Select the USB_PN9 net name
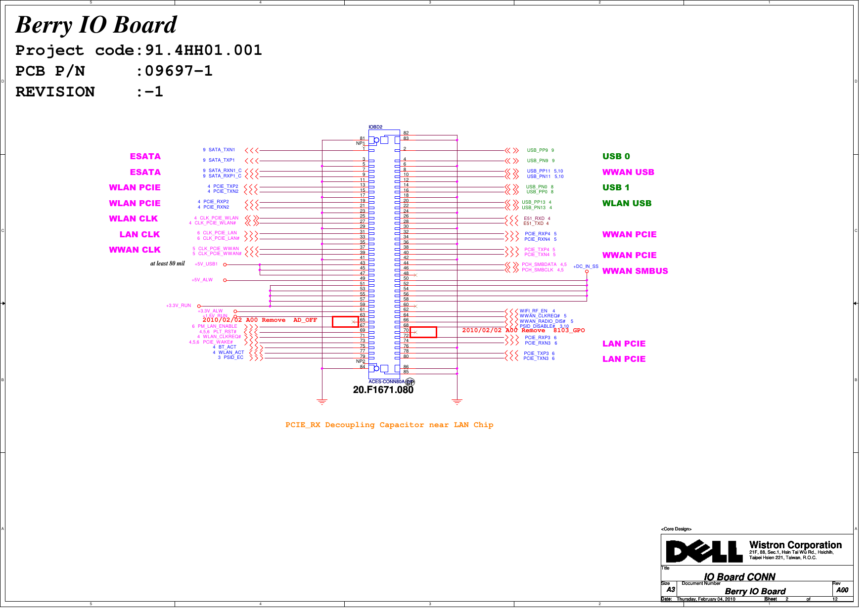868x613 pixels. 537,161
